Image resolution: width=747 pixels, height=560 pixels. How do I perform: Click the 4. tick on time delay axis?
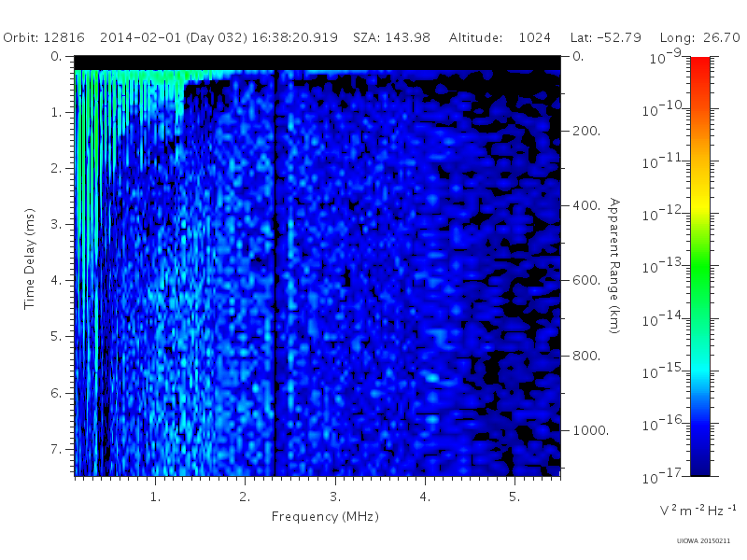57,281
